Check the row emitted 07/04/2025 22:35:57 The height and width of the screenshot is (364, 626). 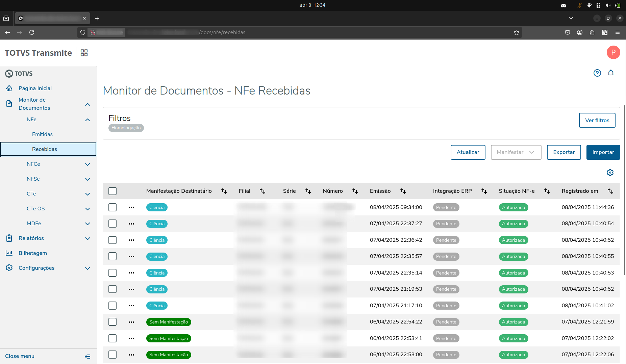112,257
